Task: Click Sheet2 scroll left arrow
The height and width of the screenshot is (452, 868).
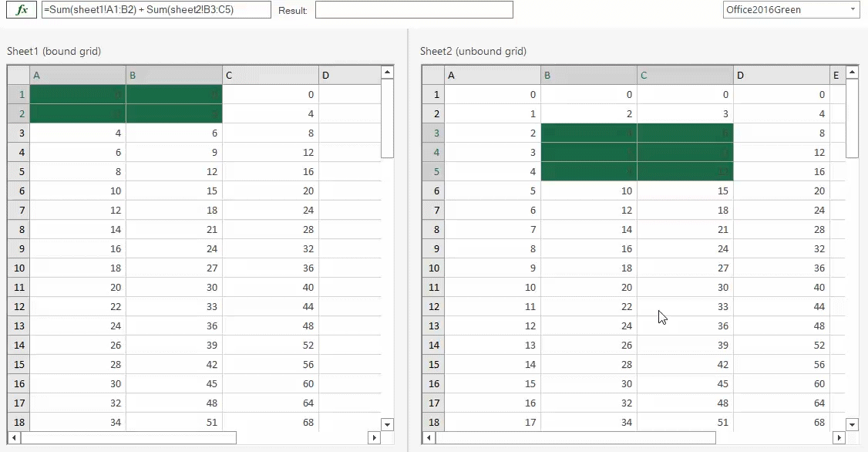Action: click(x=429, y=437)
